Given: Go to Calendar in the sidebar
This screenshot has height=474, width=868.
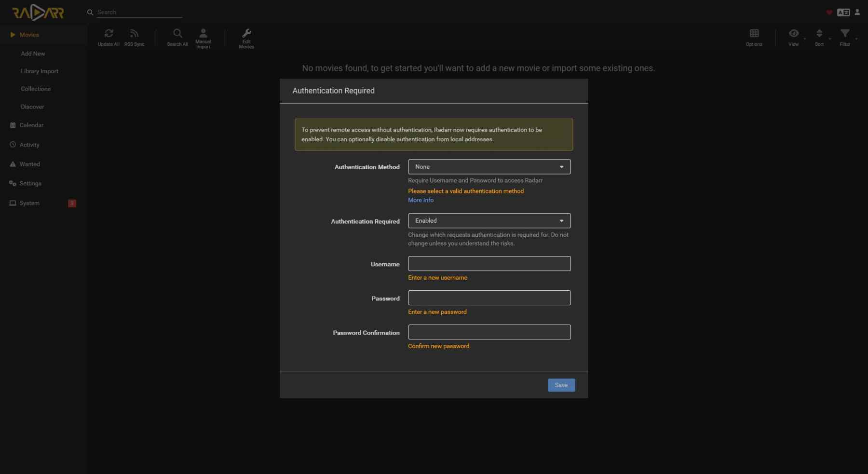Looking at the screenshot, I should [31, 125].
